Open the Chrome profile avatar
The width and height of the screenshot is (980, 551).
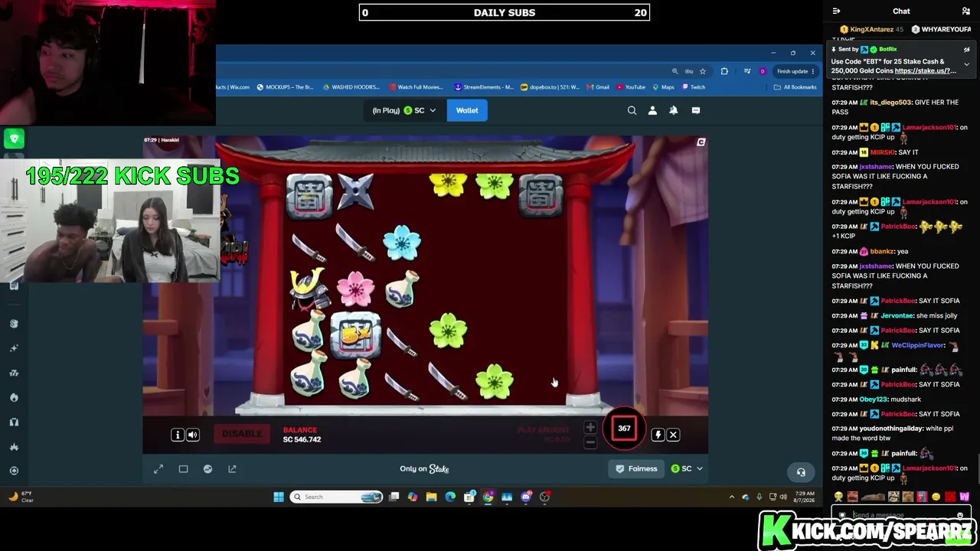point(763,71)
